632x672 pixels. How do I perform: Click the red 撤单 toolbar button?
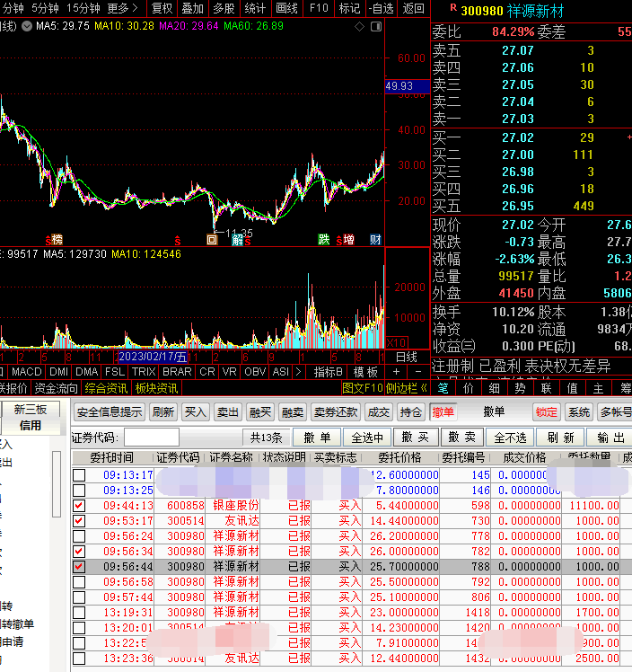click(x=443, y=411)
